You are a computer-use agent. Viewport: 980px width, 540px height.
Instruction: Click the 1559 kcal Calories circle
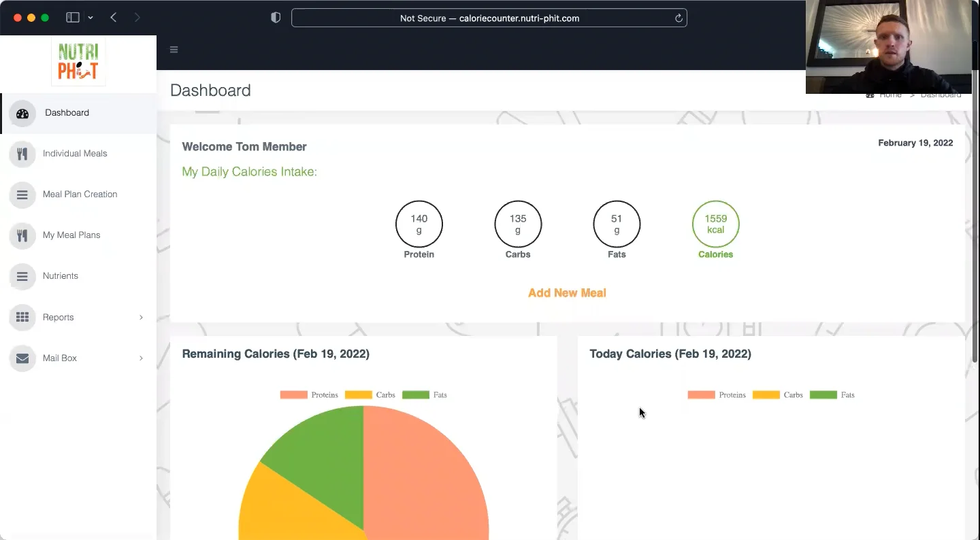pos(716,224)
